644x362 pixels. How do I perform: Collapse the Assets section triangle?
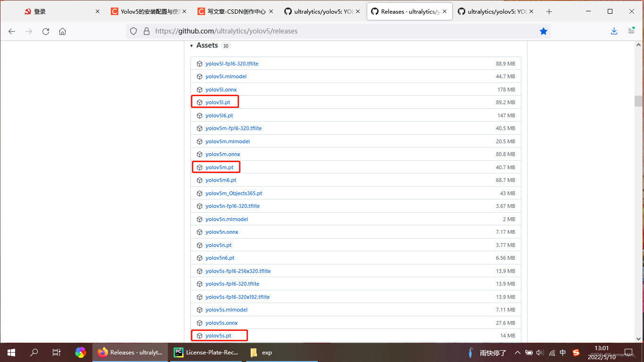(x=191, y=46)
